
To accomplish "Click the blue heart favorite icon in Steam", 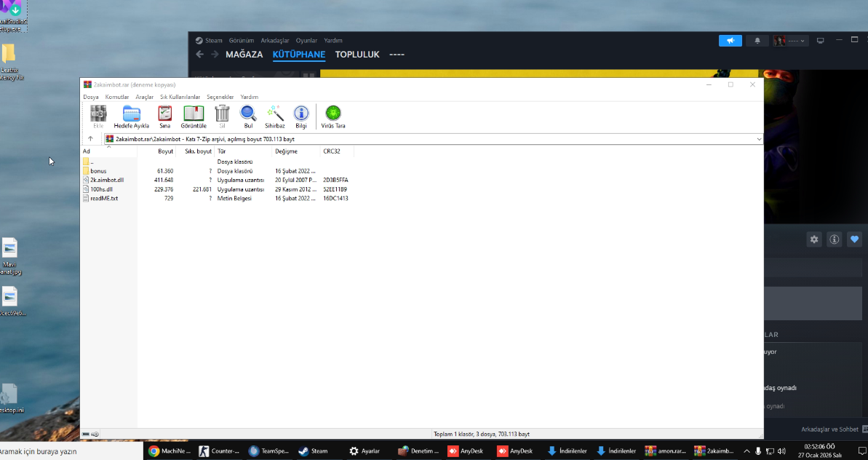I will pos(855,239).
